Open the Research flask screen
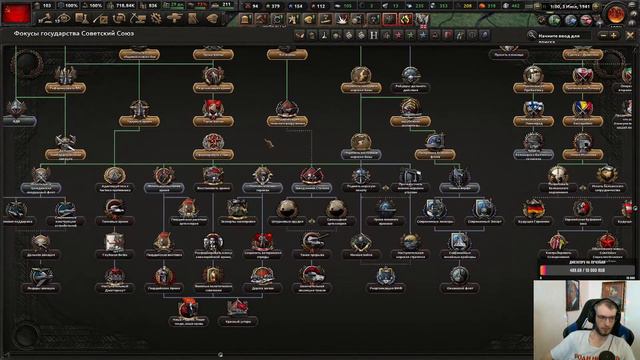 pos(83,18)
